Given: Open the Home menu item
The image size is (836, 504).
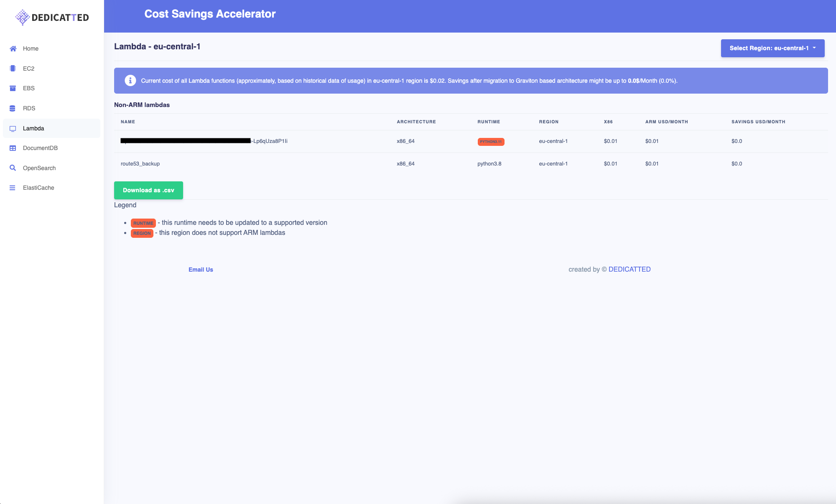Looking at the screenshot, I should point(51,48).
